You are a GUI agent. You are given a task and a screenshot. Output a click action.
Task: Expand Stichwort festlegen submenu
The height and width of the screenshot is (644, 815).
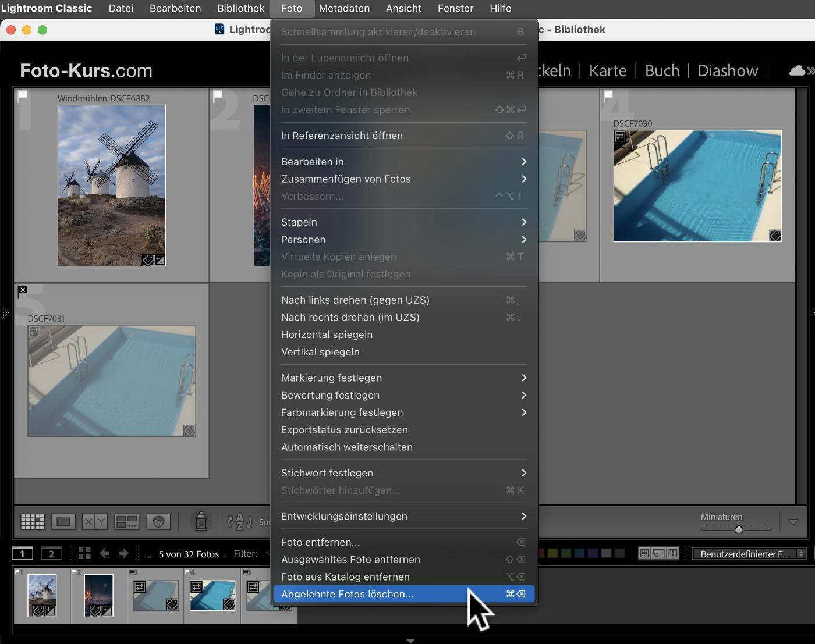pyautogui.click(x=404, y=474)
